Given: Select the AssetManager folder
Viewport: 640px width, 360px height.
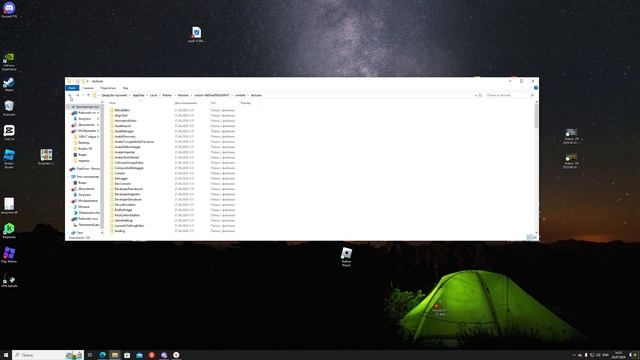Looking at the screenshot, I should [124, 131].
